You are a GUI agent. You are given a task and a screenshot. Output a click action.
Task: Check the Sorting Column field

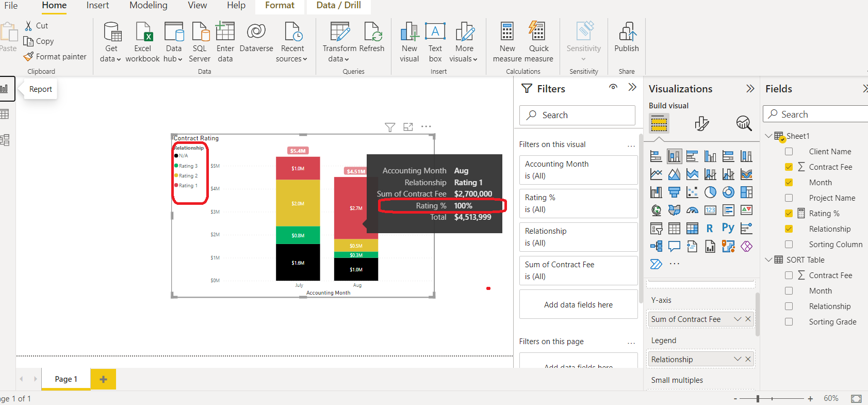[x=789, y=245]
